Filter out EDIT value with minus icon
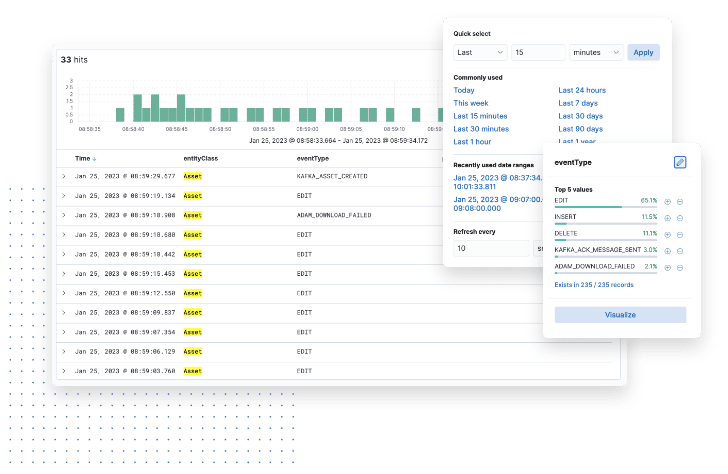728x474 pixels. pos(680,201)
